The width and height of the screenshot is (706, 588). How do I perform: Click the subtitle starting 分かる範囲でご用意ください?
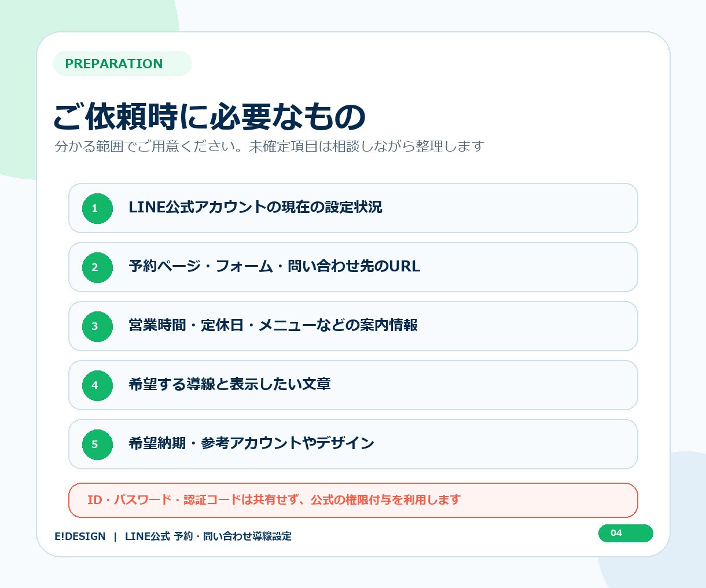point(269,146)
